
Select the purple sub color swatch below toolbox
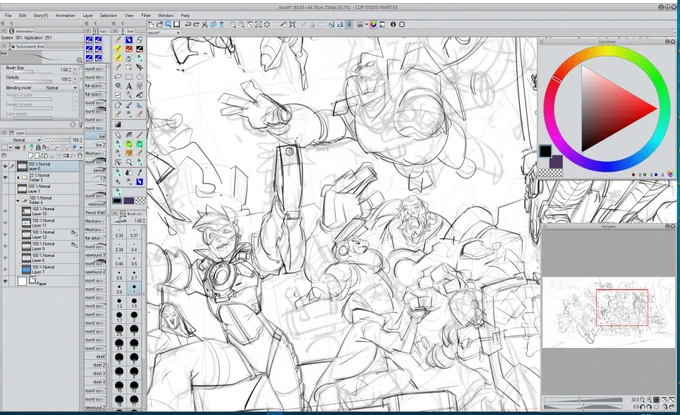pos(129,201)
